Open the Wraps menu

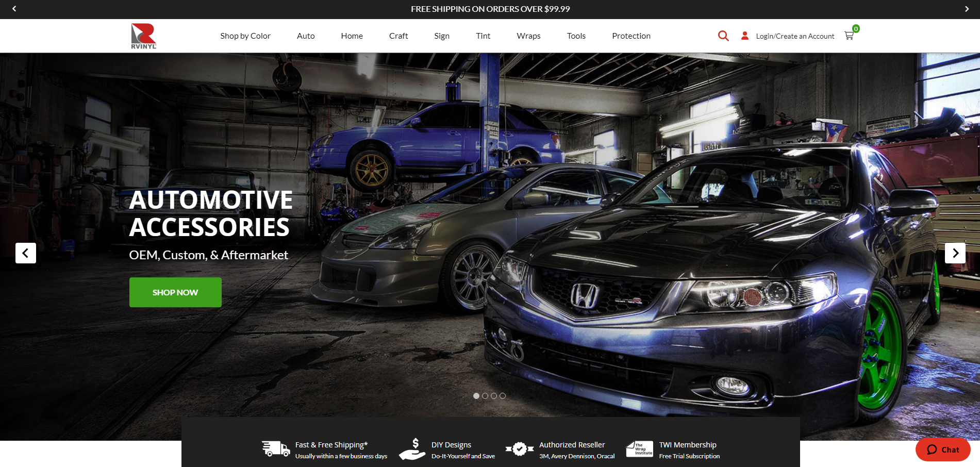[528, 36]
